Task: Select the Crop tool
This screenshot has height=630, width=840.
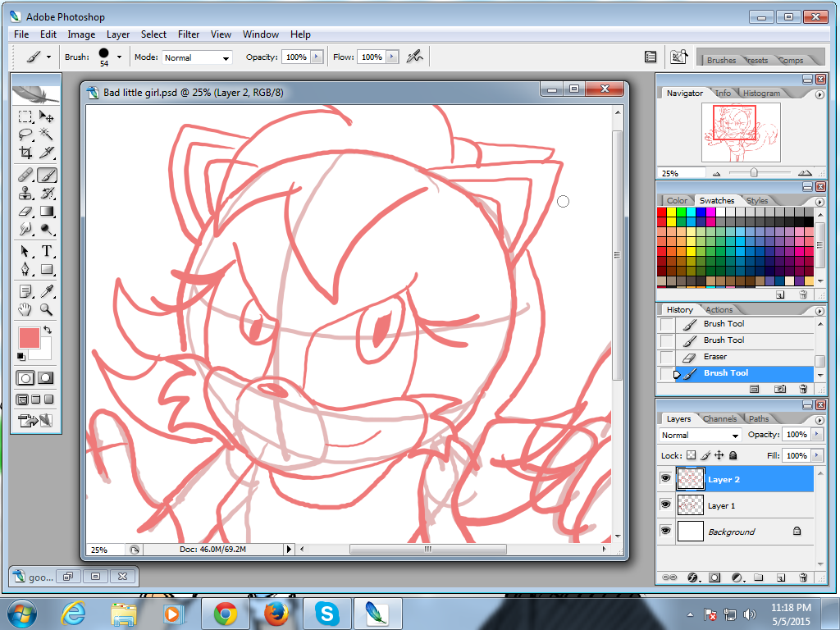Action: [x=25, y=153]
